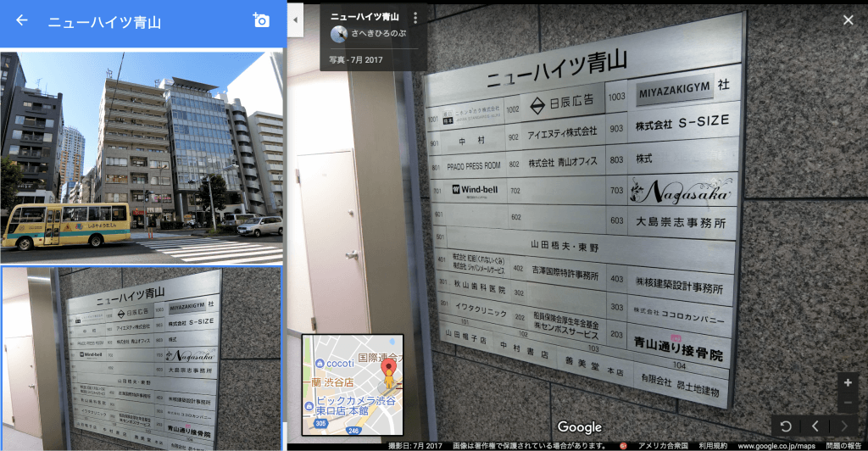Image resolution: width=868 pixels, height=451 pixels.
Task: Click the ビックカメラ shopping marker on the mini map
Action: [309, 406]
